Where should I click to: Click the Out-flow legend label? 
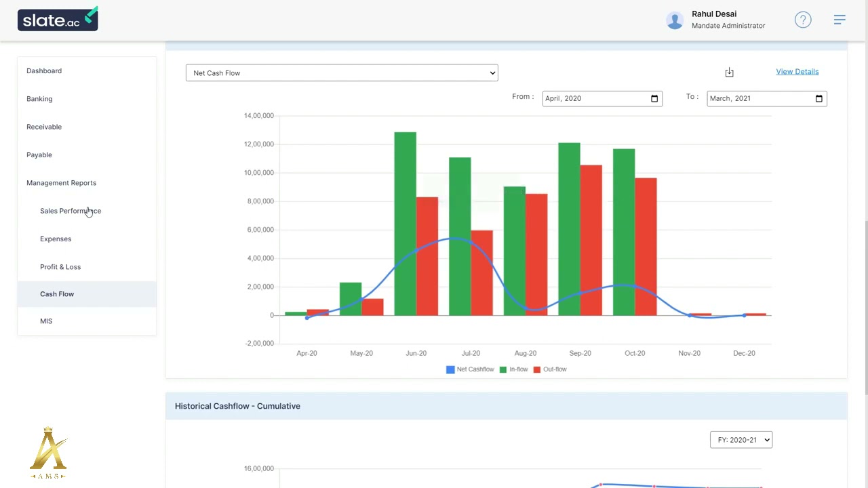(555, 369)
